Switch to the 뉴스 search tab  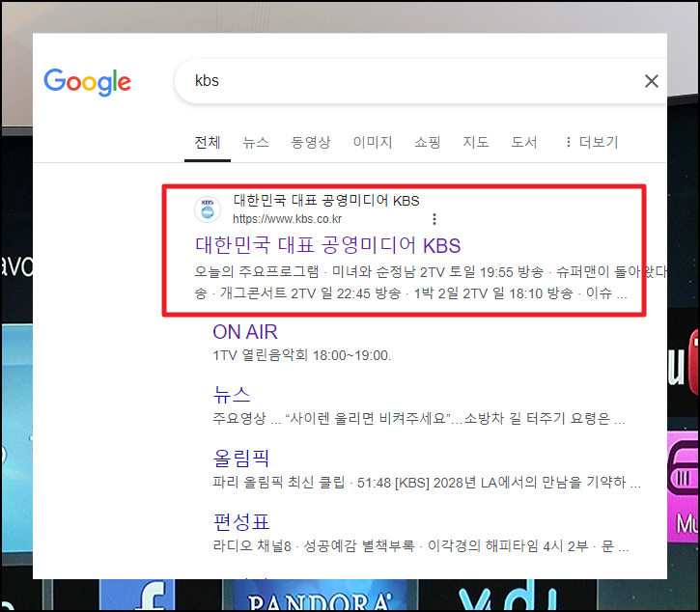[256, 143]
